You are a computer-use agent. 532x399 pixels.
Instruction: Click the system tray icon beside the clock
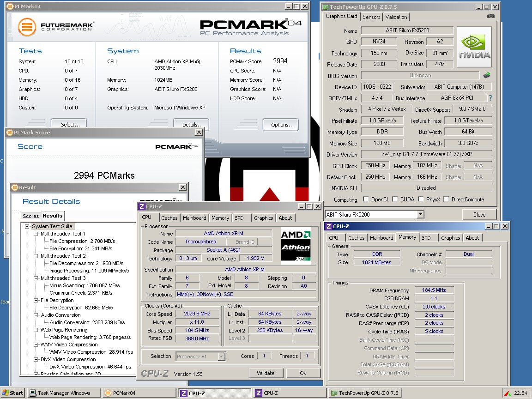pyautogui.click(x=508, y=393)
